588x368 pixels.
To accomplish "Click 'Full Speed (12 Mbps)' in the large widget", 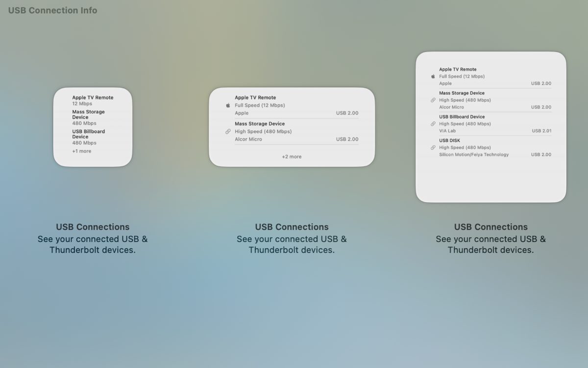I will [x=462, y=77].
